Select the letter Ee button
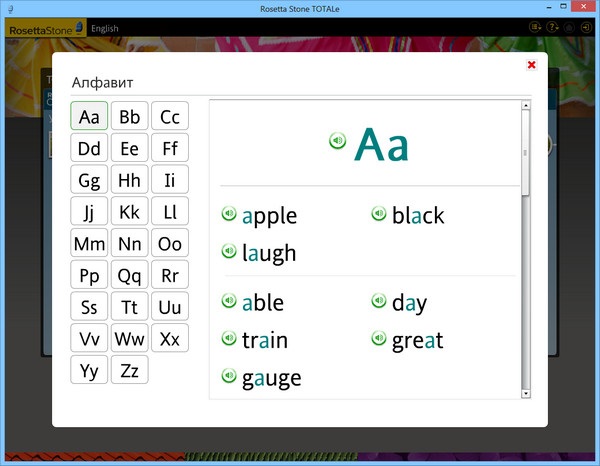 [x=130, y=148]
